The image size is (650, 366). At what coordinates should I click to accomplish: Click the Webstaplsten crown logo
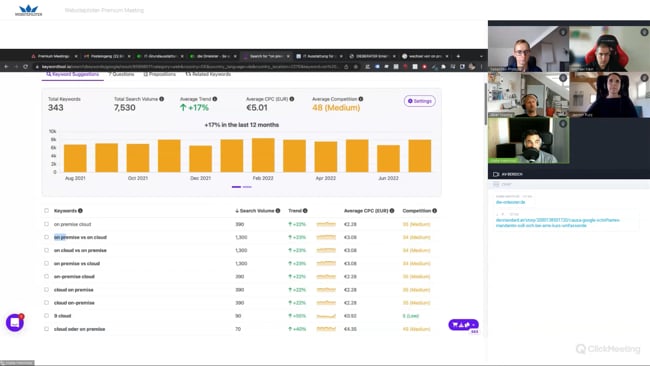click(x=29, y=10)
